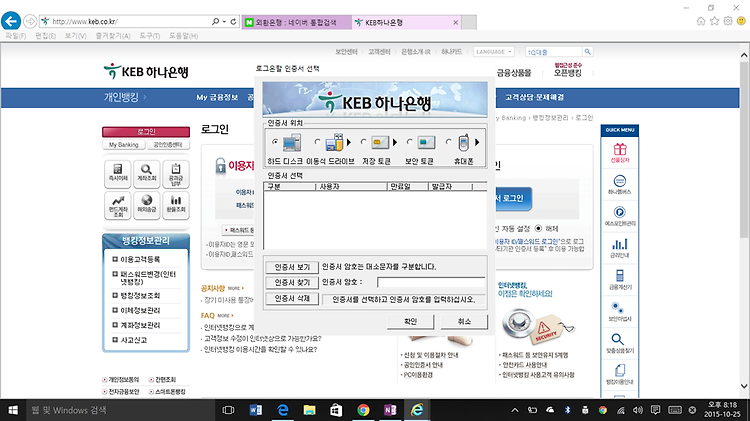Screen dimensions: 750x421
Task: Click the 사용자 column header
Action: pyautogui.click(x=351, y=187)
